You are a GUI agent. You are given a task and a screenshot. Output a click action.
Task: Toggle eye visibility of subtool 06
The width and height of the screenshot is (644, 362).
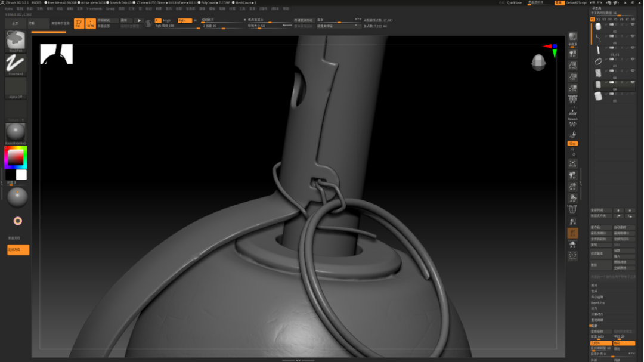pyautogui.click(x=633, y=36)
